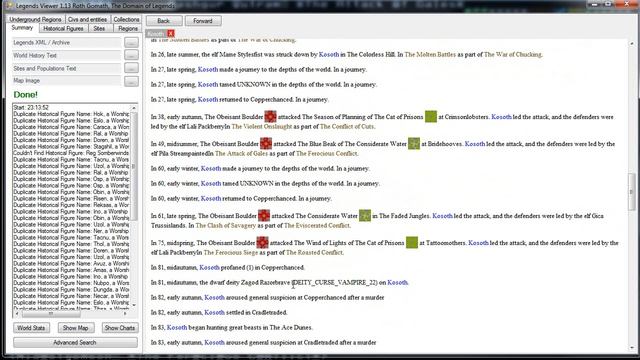This screenshot has height=360, width=640.
Task: Click The Obeisant Boulder emblem in year 49 entry
Action: (x=266, y=144)
